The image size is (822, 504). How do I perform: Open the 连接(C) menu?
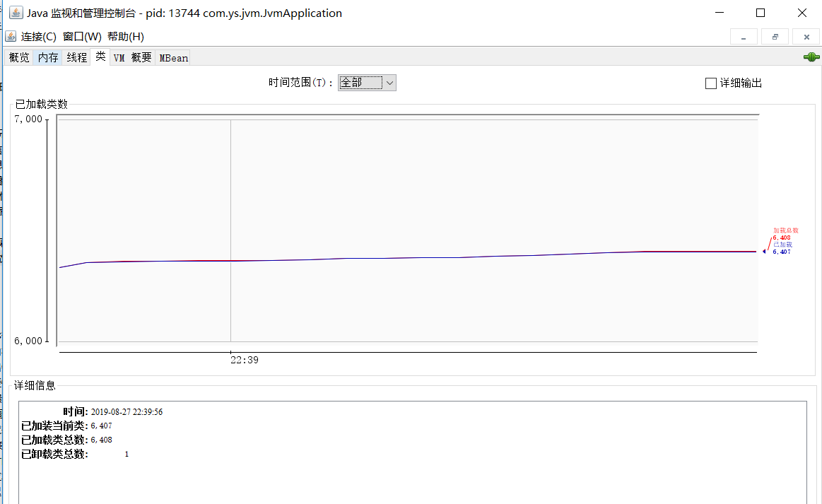pos(39,36)
